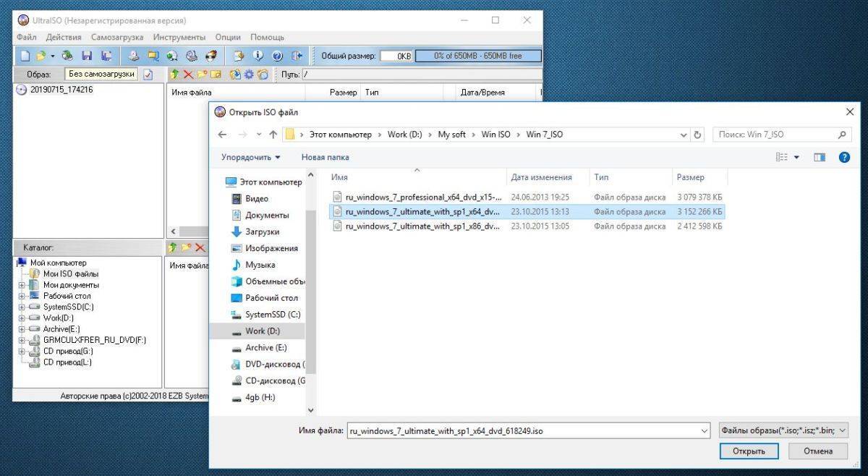Click the red X delete icon in image toolbar
Screen dimensions: 868x476
click(x=188, y=75)
